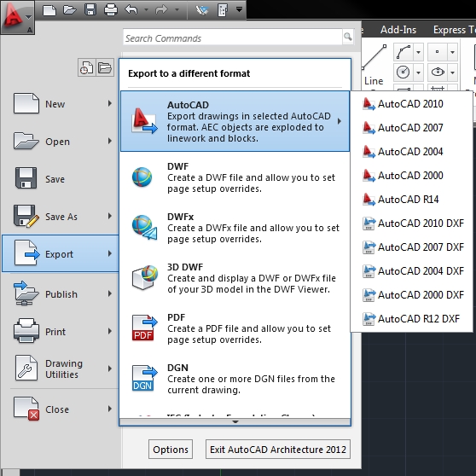Show Recent Documents icon
Viewport: 476px width, 476px height.
[87, 67]
